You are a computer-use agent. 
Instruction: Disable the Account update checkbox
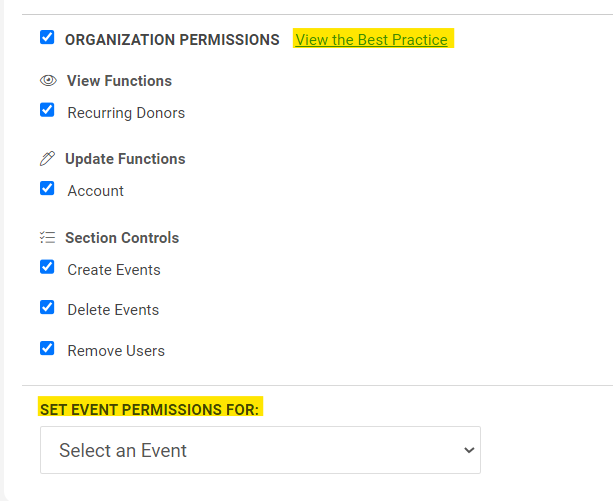(47, 188)
